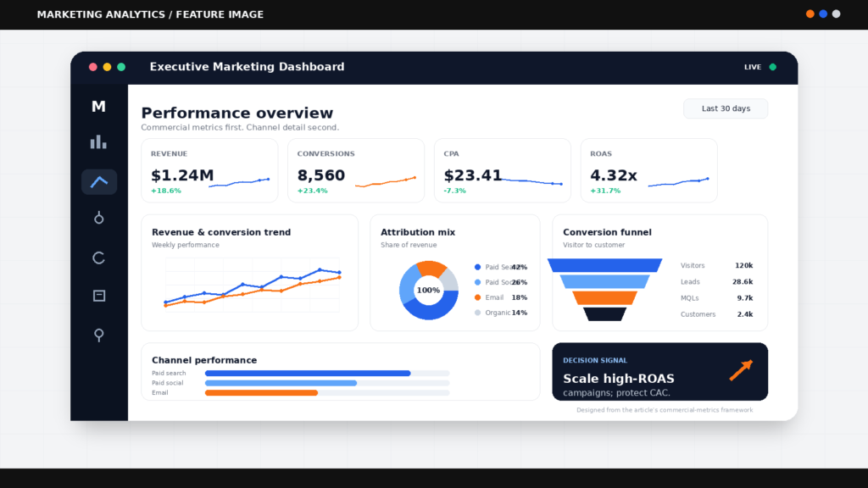This screenshot has width=868, height=488.
Task: Click the Decision Signal Scale high-ROAS card
Action: coord(659,372)
